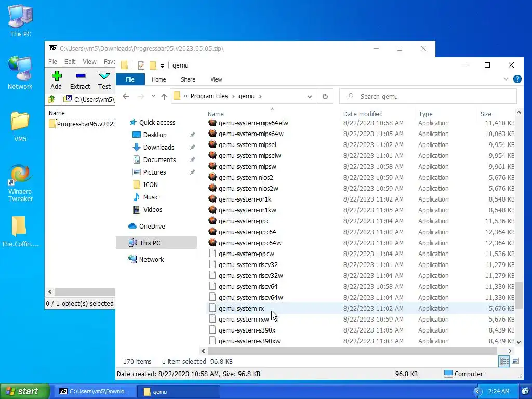
Task: Switch to Details view layout
Action: coord(504,362)
